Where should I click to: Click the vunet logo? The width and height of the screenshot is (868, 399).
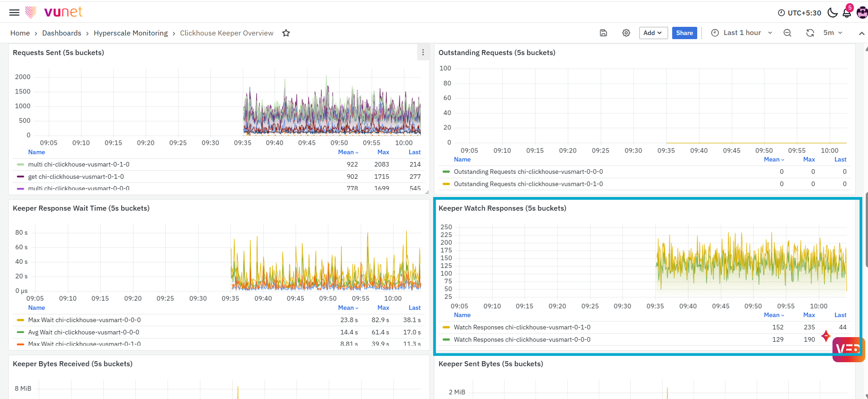tap(54, 12)
